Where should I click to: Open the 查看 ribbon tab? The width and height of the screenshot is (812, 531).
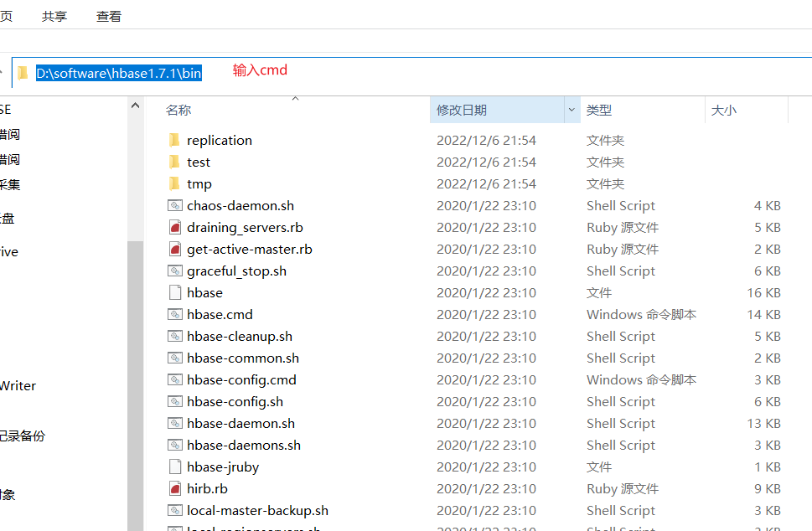click(109, 17)
